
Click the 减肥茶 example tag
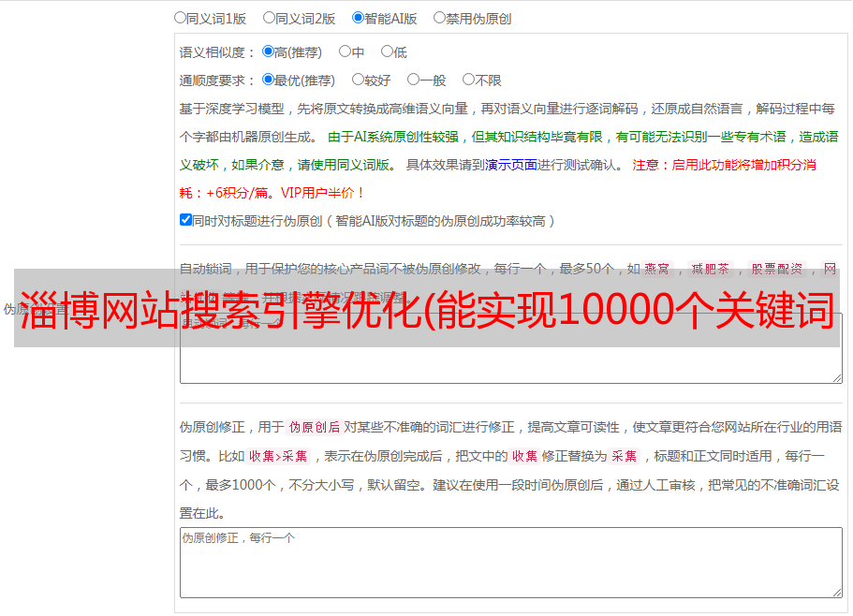[710, 269]
